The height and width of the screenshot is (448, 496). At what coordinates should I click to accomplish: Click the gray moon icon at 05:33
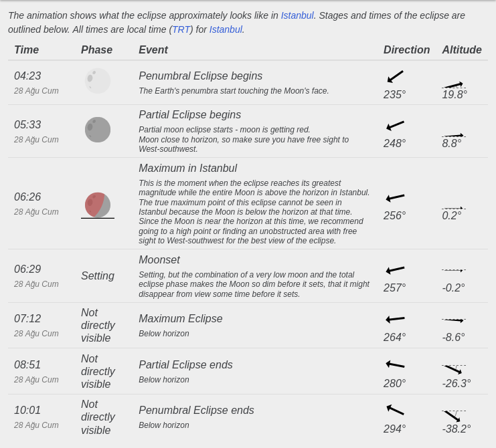(x=98, y=130)
